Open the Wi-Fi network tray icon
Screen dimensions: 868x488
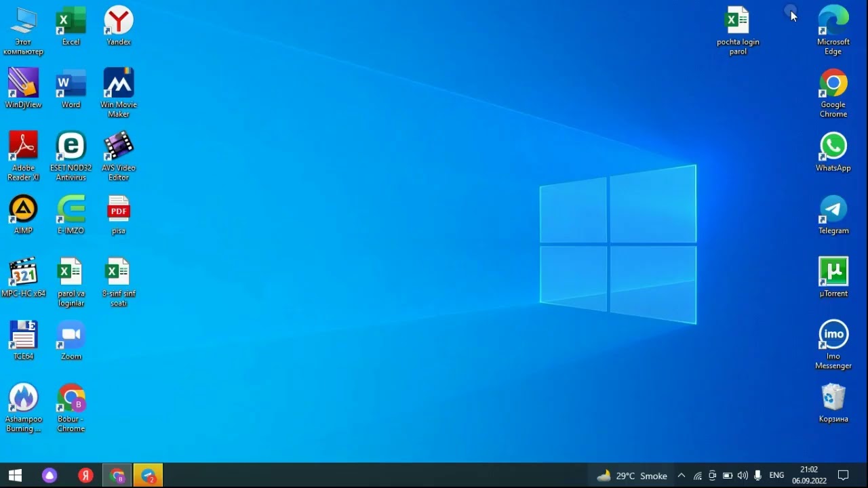tap(697, 476)
